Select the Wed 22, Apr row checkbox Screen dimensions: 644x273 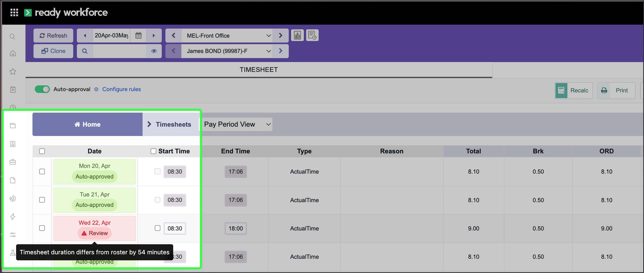click(x=42, y=228)
